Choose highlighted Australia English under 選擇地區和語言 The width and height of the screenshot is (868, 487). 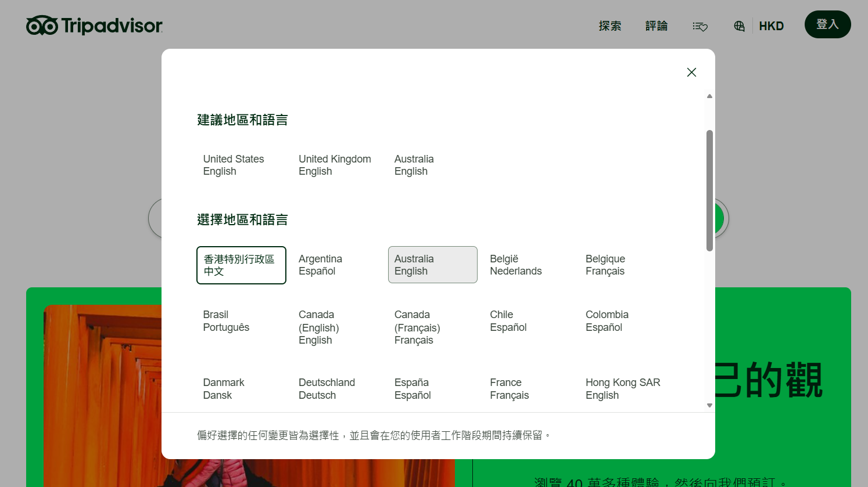(432, 265)
